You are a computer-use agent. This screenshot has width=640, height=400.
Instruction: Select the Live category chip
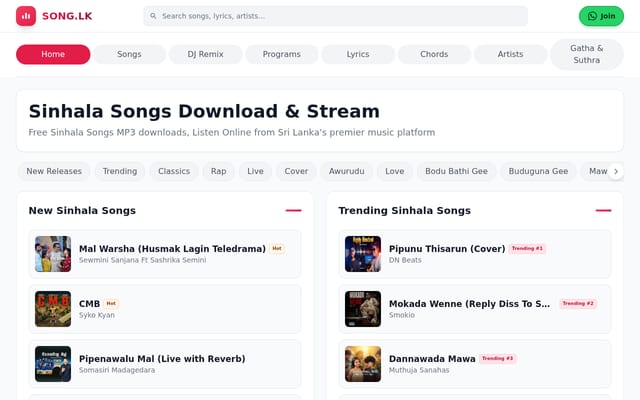coord(256,171)
